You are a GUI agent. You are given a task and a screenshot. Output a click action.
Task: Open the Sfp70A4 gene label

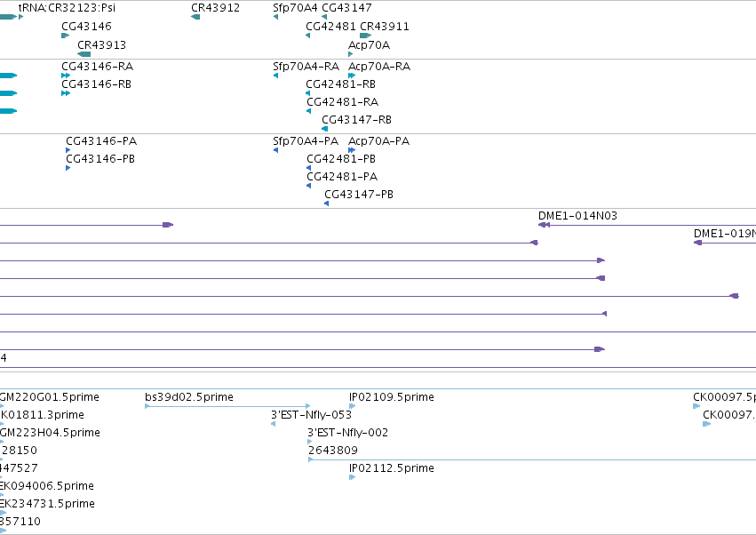click(295, 8)
